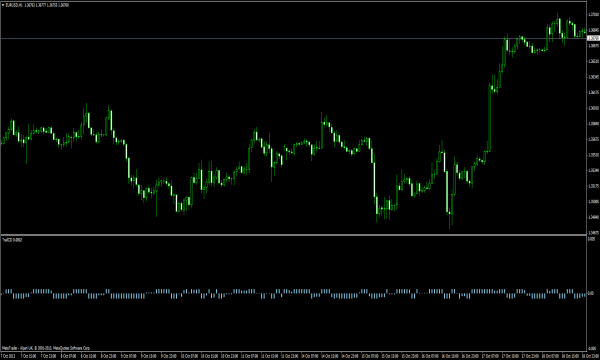Viewport: 600px width, 360px height.
Task: Click the last time label on axis
Action: tap(590, 356)
